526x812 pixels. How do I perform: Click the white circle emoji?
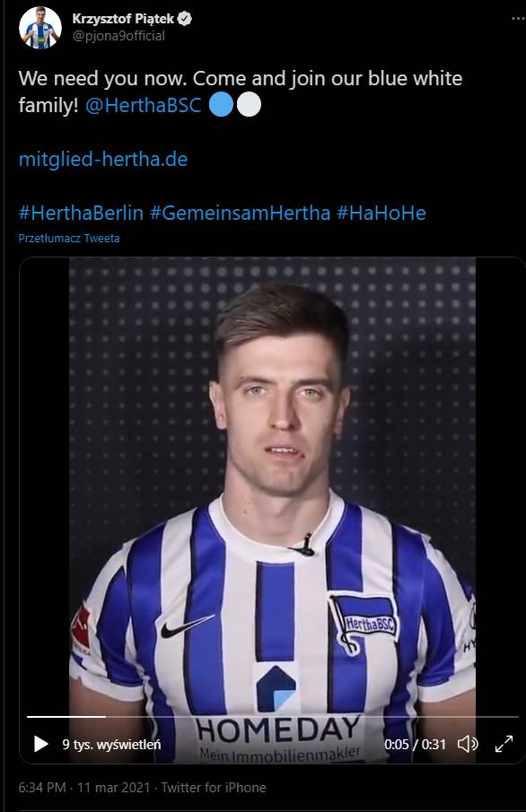pyautogui.click(x=249, y=105)
